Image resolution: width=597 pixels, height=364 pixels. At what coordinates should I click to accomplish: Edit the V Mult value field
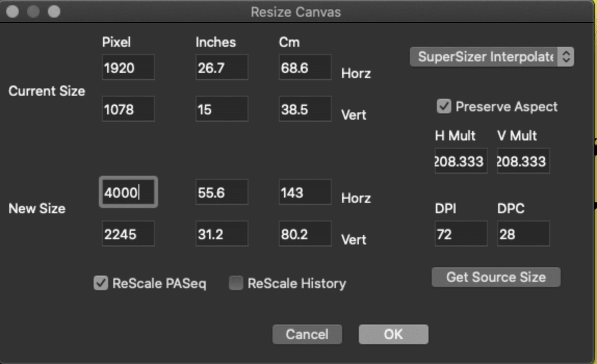point(524,161)
